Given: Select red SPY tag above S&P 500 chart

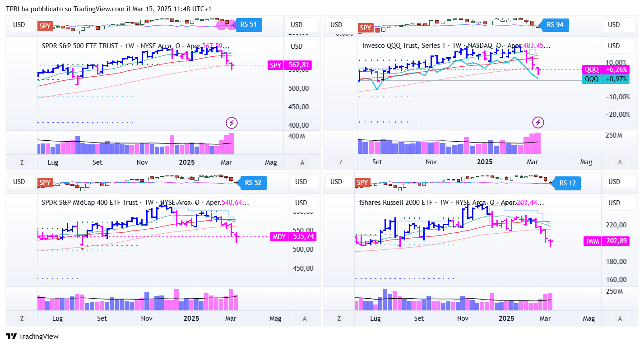Looking at the screenshot, I should tap(45, 26).
